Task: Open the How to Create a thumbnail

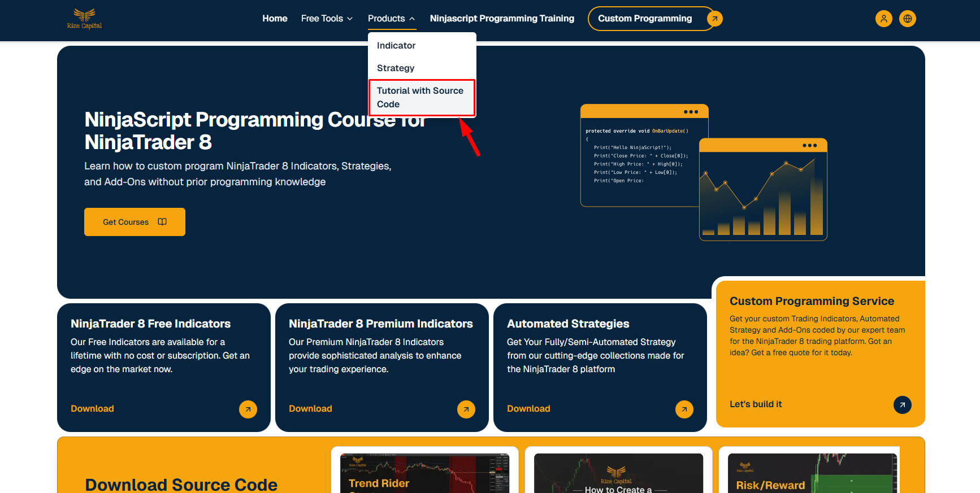Action: point(618,473)
